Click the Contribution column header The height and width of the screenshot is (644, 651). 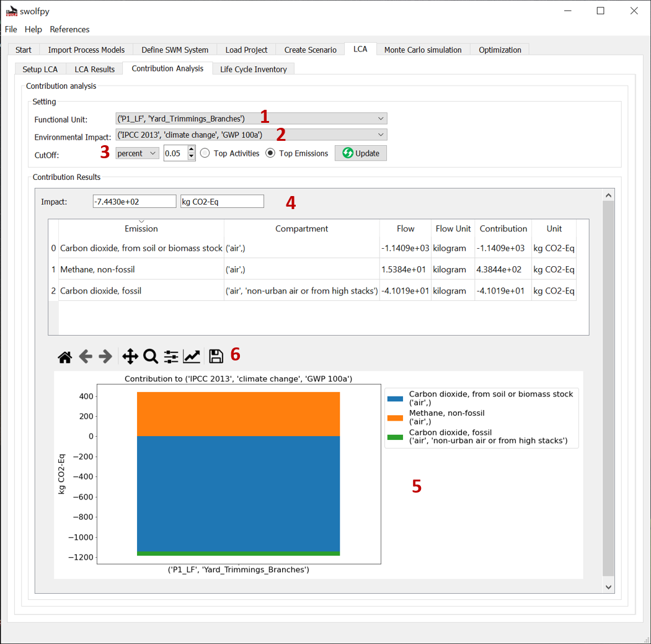[x=503, y=228]
